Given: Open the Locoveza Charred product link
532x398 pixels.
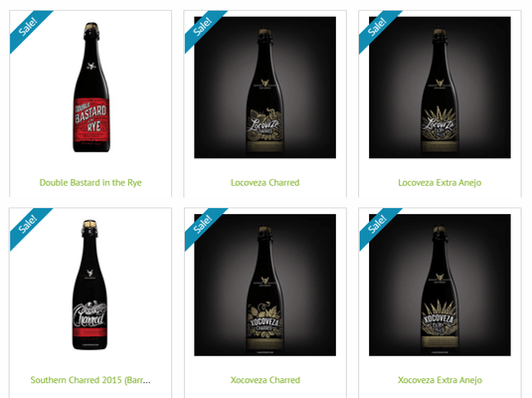Looking at the screenshot, I should tap(265, 183).
